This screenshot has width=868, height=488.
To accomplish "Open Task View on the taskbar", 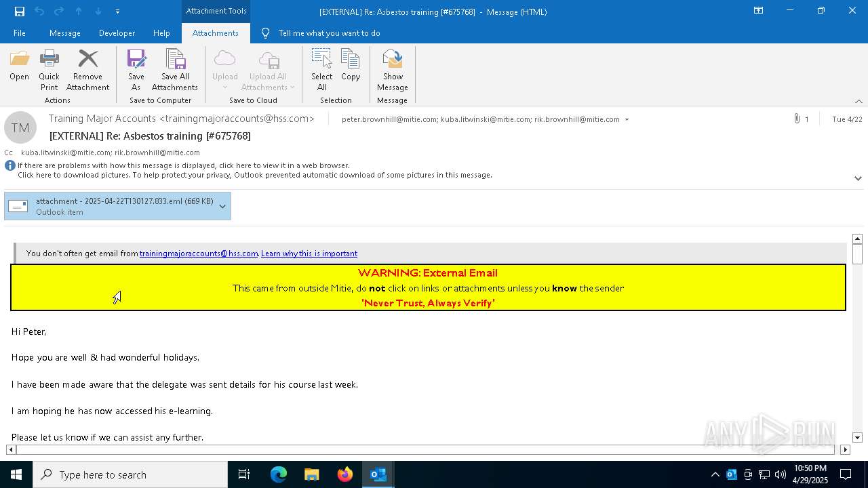I will [x=244, y=474].
